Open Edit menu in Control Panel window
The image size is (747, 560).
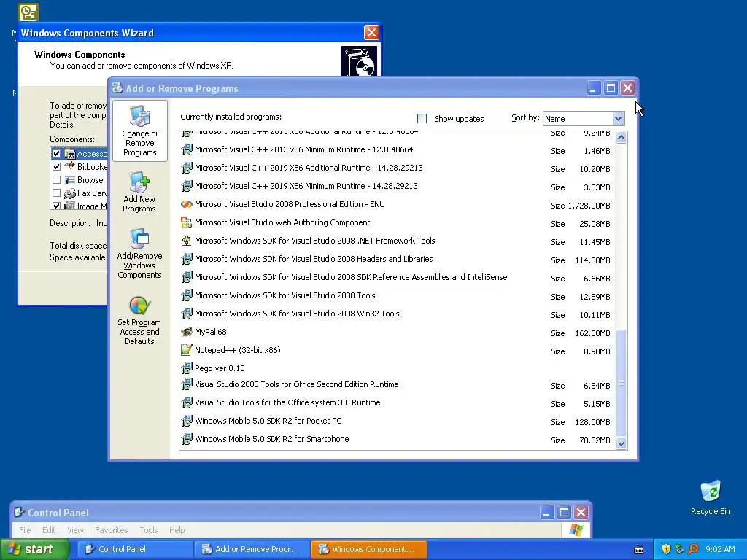click(49, 530)
